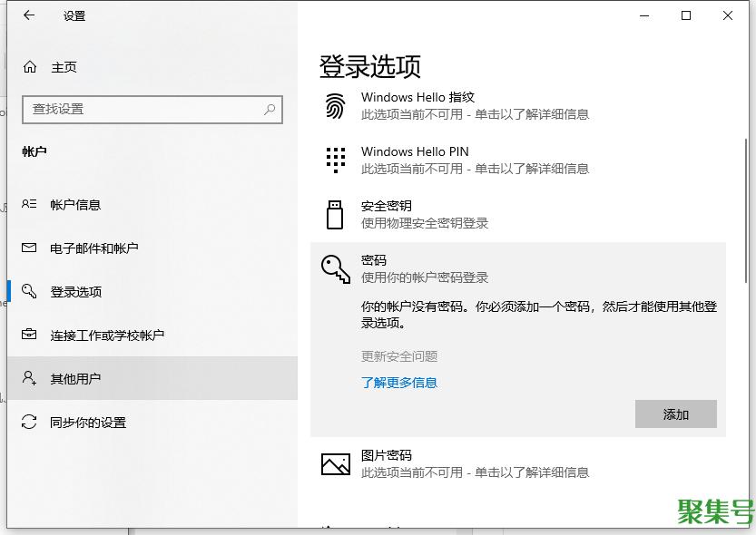The width and height of the screenshot is (756, 535).
Task: Click the 设置 window title
Action: pos(74,16)
